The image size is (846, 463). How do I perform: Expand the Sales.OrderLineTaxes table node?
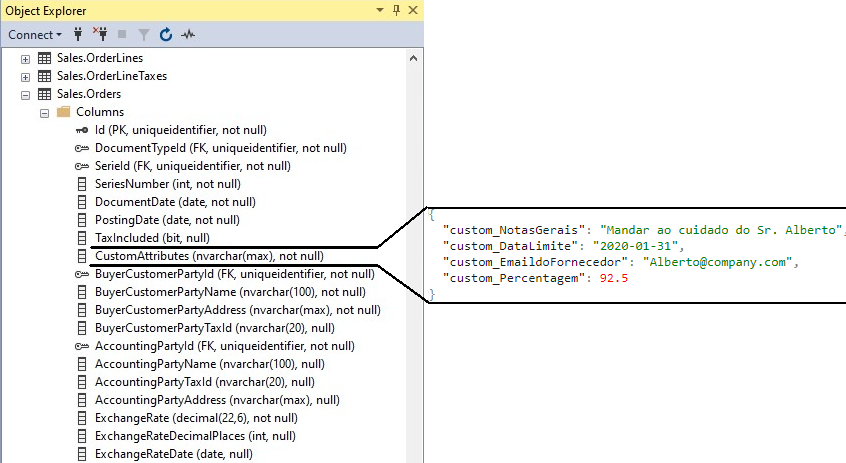pos(25,77)
